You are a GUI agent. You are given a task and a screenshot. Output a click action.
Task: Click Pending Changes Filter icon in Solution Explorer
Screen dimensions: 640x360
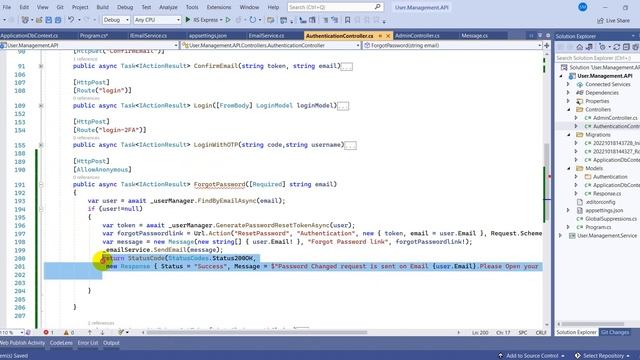pos(602,47)
